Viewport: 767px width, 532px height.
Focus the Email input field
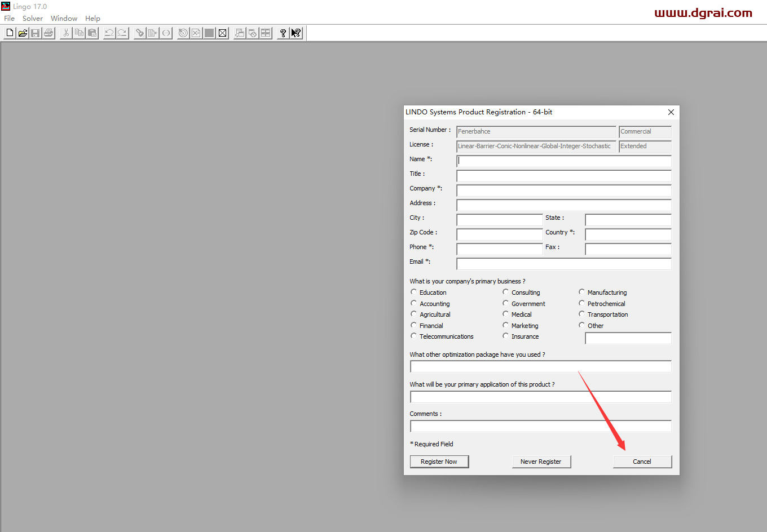[564, 264]
